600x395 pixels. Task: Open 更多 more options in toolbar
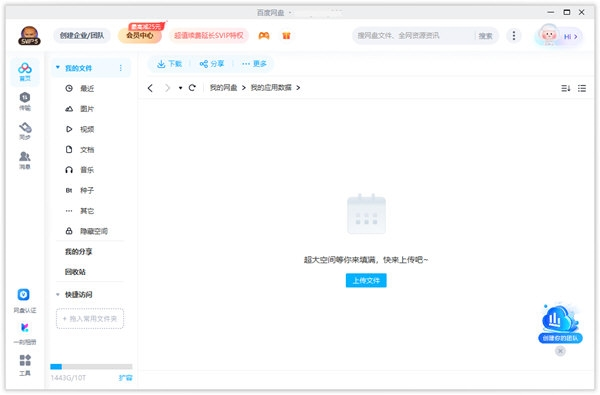(x=254, y=64)
